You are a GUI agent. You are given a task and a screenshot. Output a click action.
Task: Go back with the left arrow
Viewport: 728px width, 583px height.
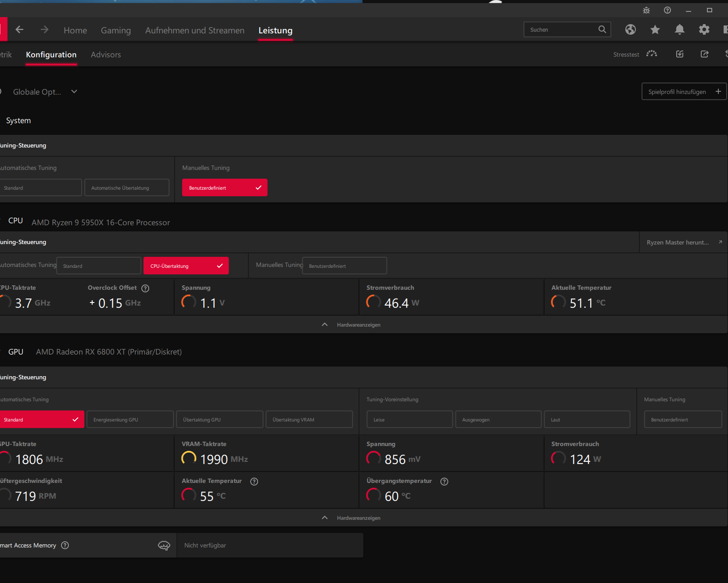tap(19, 29)
